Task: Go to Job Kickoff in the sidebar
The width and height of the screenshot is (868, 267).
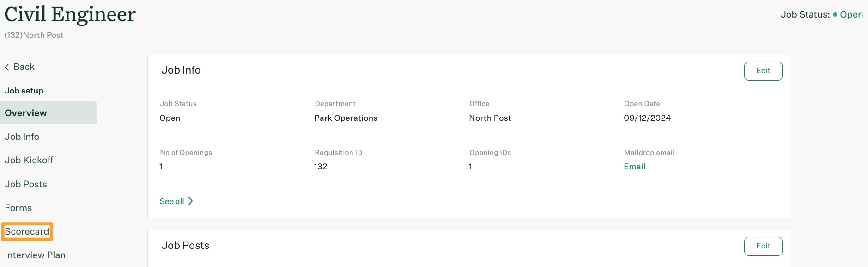Action: [29, 160]
